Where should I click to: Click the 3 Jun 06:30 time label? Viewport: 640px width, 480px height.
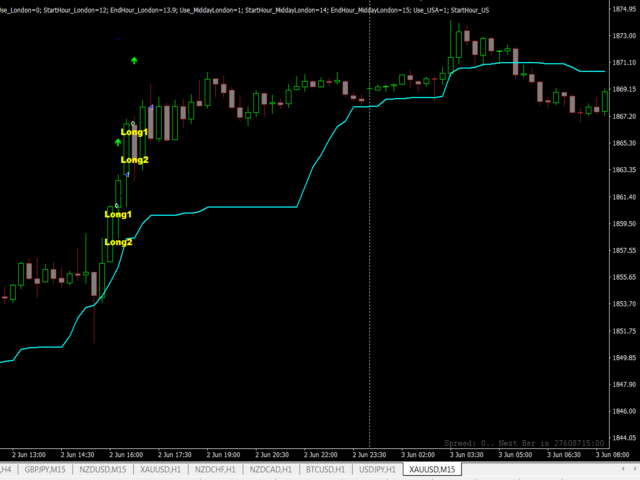pyautogui.click(x=564, y=455)
